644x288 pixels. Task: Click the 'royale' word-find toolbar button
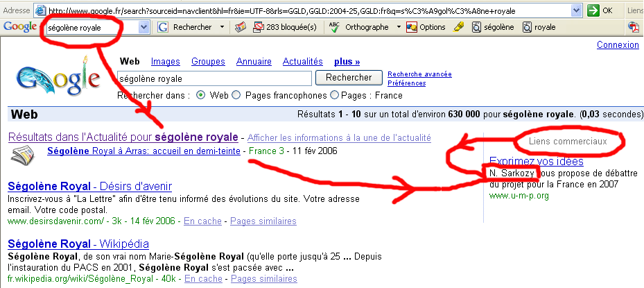point(539,27)
